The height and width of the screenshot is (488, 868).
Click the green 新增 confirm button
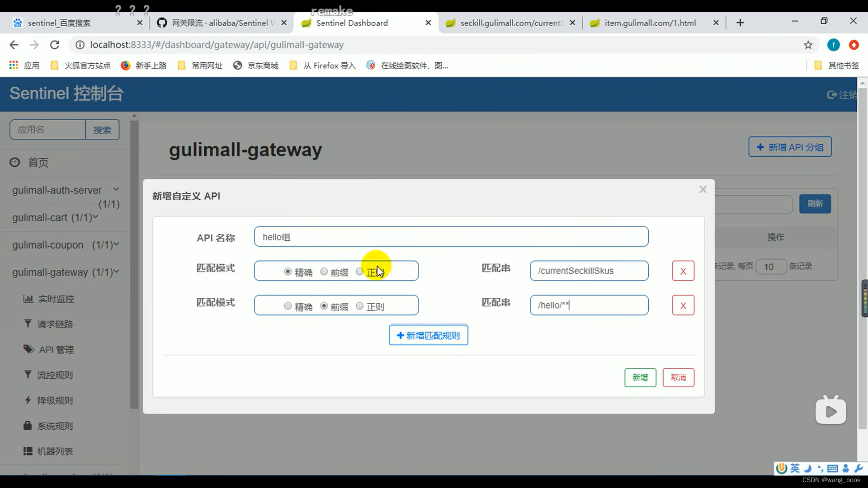(640, 377)
